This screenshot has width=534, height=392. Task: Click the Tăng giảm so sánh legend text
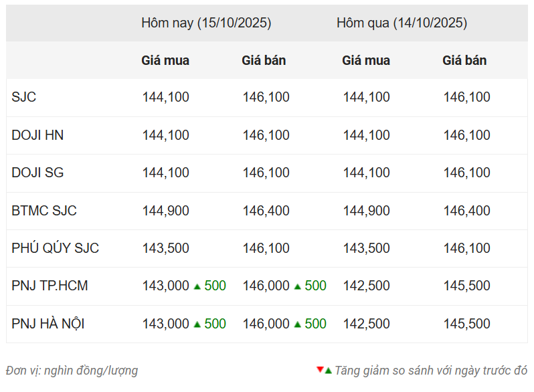click(x=430, y=370)
